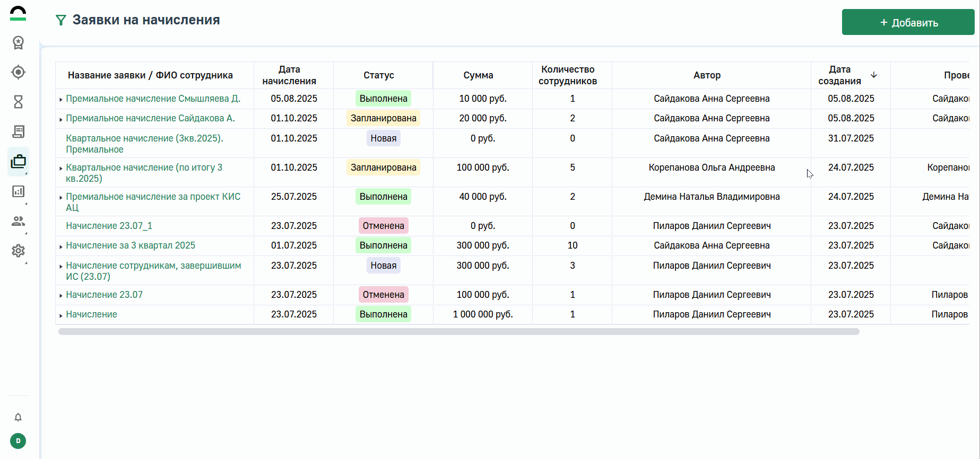This screenshot has height=459, width=980.
Task: Open the receipt document sidebar icon
Action: coord(18,131)
